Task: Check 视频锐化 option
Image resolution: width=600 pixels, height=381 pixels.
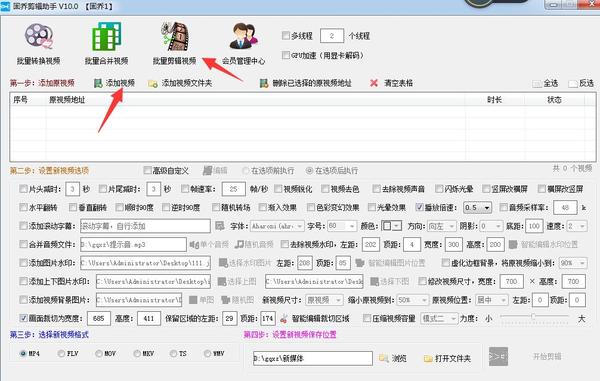Action: (278, 189)
